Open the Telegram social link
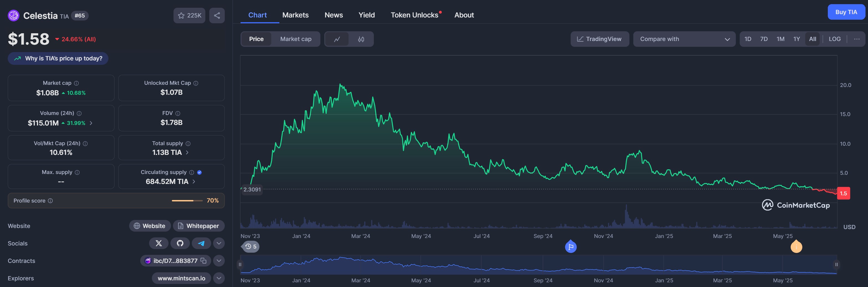 tap(201, 243)
